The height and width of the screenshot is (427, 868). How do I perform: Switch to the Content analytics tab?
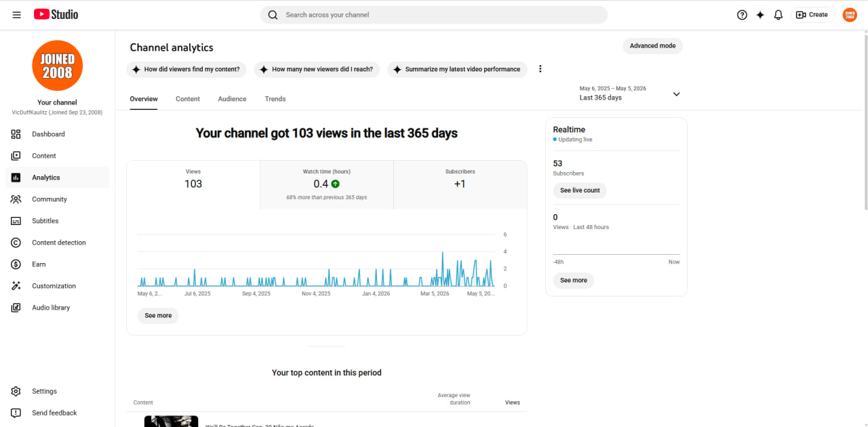point(188,99)
